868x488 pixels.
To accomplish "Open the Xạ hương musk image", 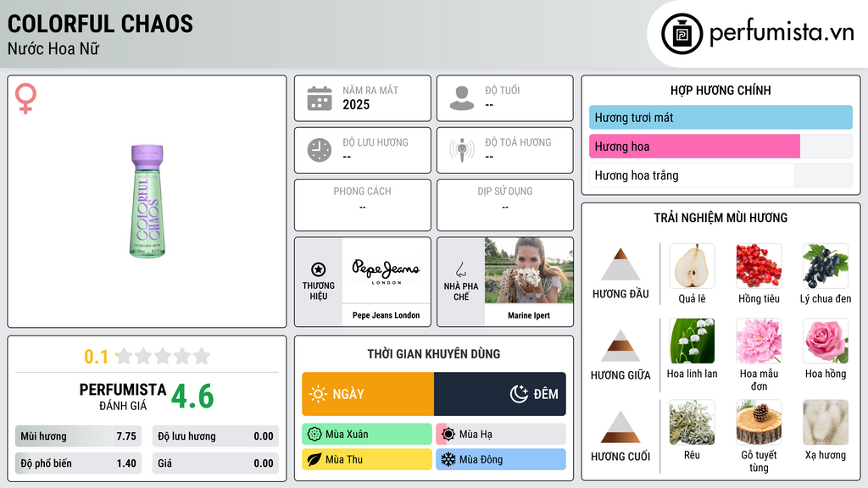I will tap(826, 422).
